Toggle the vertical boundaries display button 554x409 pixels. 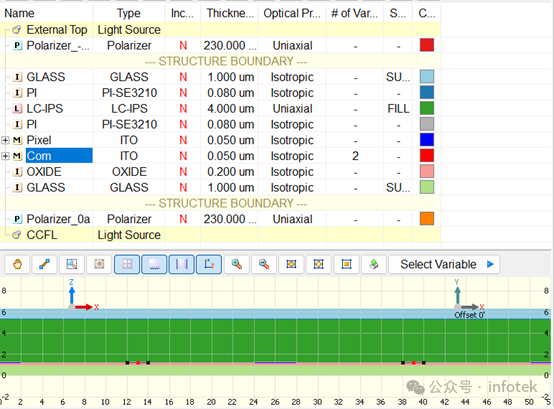[182, 264]
